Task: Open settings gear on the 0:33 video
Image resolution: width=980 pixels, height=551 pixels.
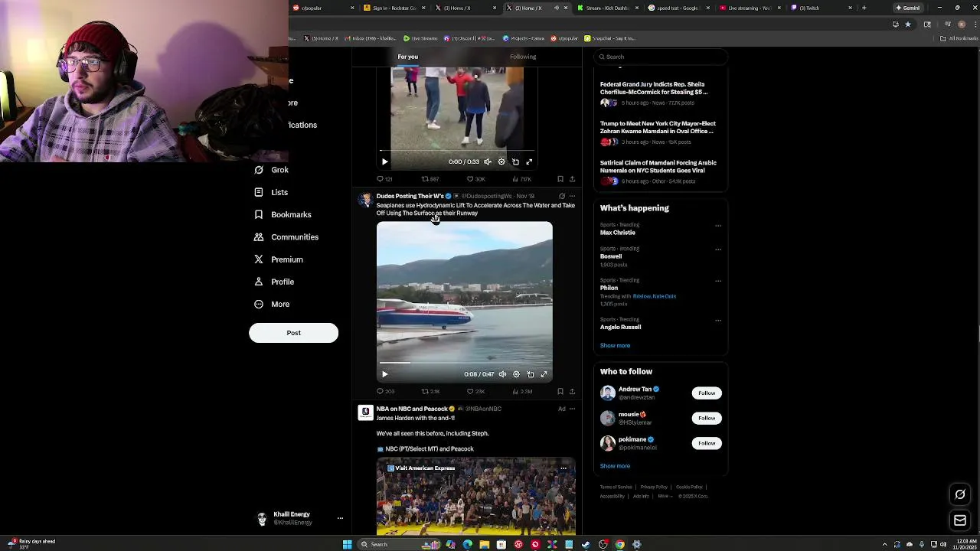Action: (501, 161)
